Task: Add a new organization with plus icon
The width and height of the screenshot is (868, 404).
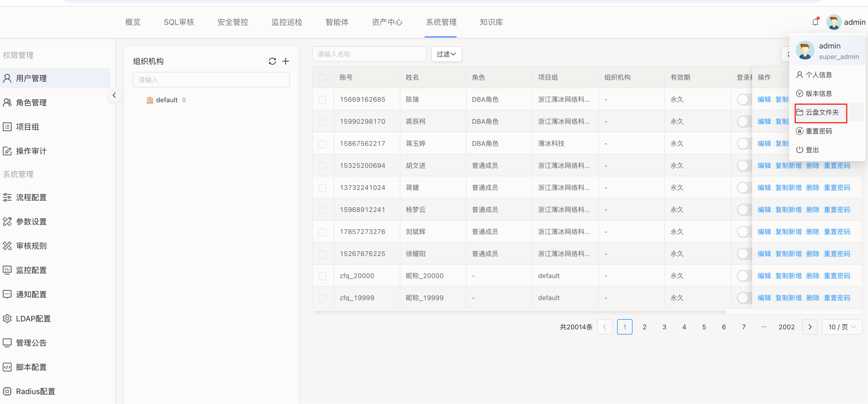Action: tap(285, 61)
